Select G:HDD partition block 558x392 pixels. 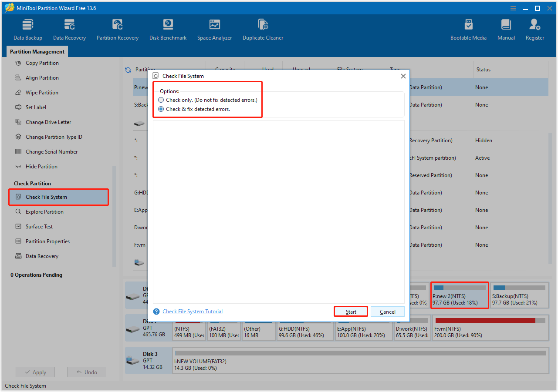pos(305,328)
